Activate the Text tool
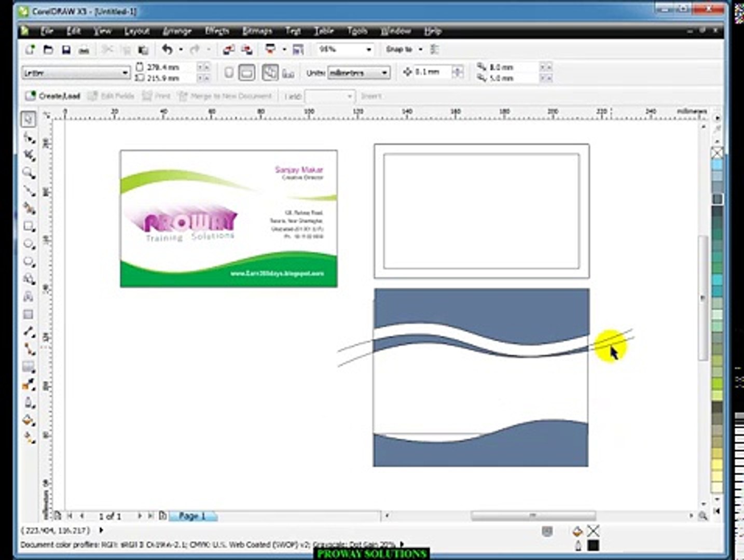The width and height of the screenshot is (744, 560). point(29,297)
